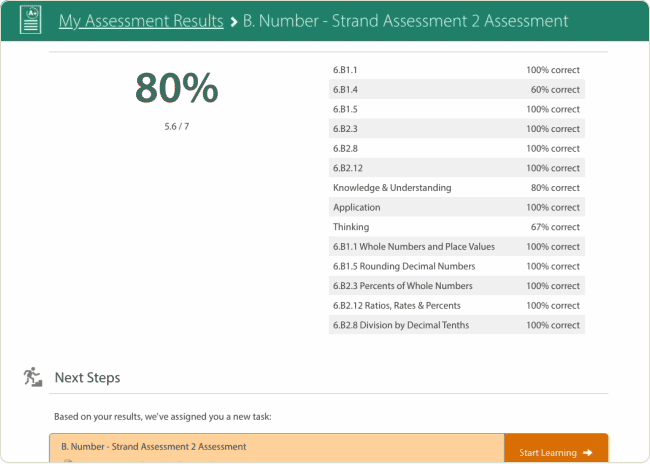Click the Thinking row showing 67% correct
650x464 pixels.
click(x=456, y=227)
